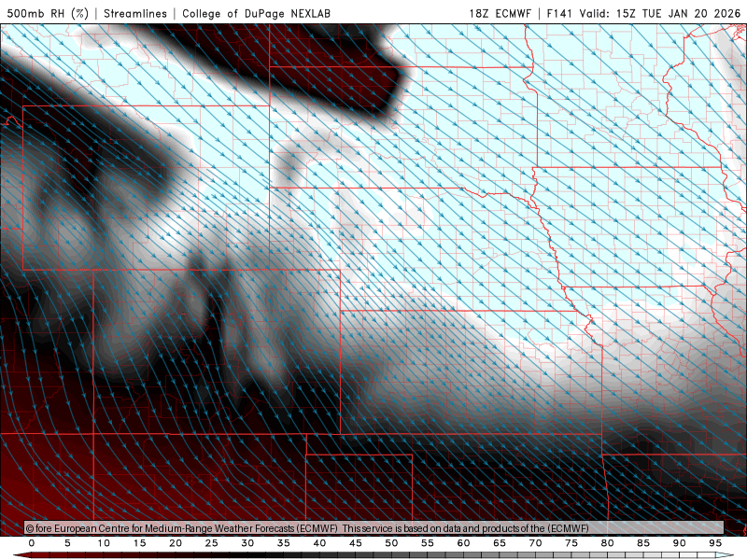The width and height of the screenshot is (747, 560).
Task: Click the "80" value on color scale
Action: [x=608, y=543]
